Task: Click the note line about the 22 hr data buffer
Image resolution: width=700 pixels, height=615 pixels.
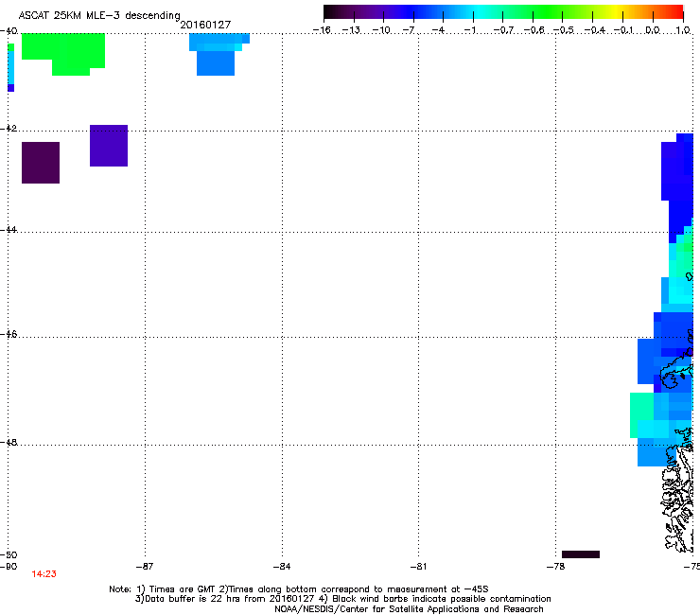Action: coord(342,599)
